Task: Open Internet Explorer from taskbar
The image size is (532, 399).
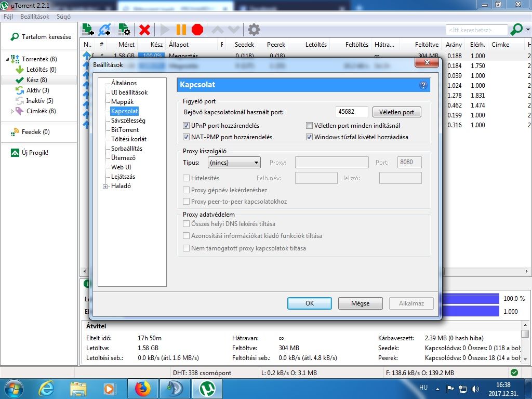Action: click(x=46, y=389)
